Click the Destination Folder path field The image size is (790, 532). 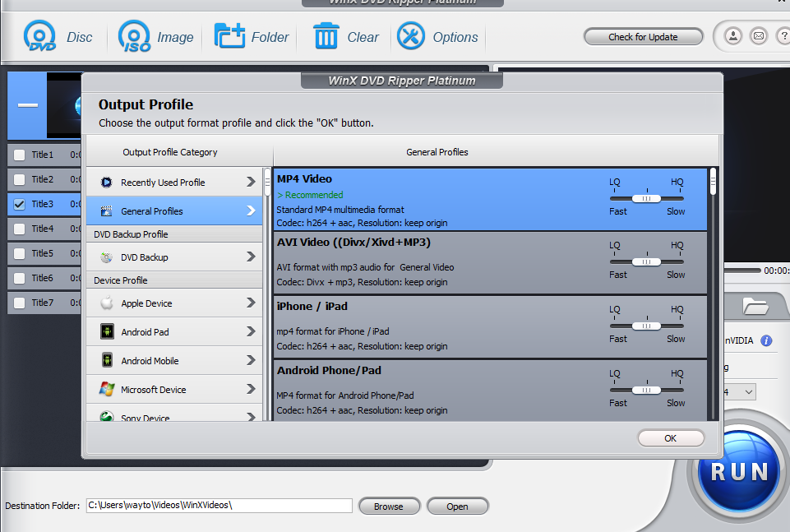point(219,506)
